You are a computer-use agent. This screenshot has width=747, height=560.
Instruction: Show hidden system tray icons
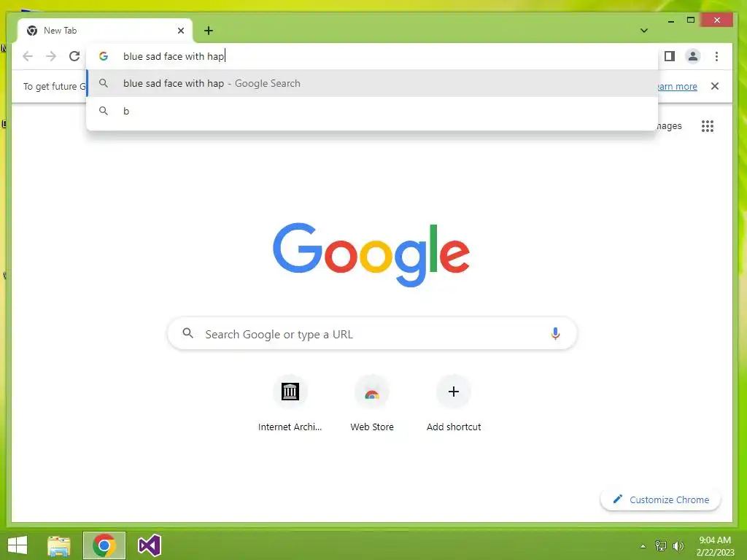tap(643, 546)
